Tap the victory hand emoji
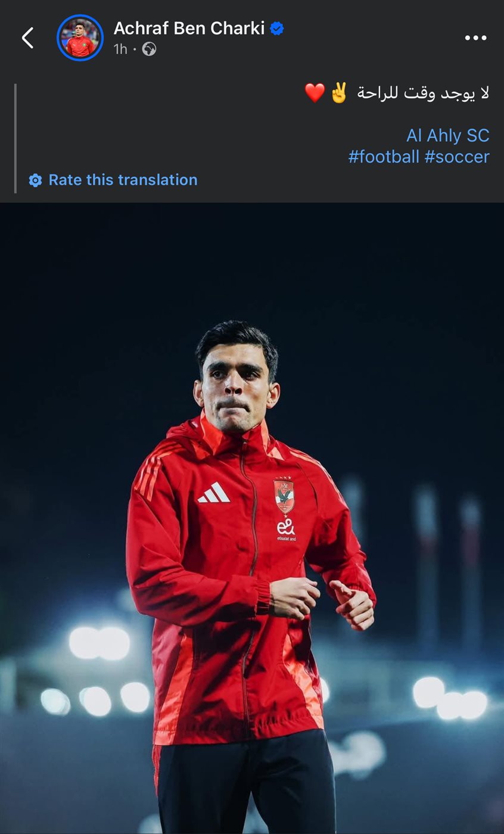 click(339, 93)
